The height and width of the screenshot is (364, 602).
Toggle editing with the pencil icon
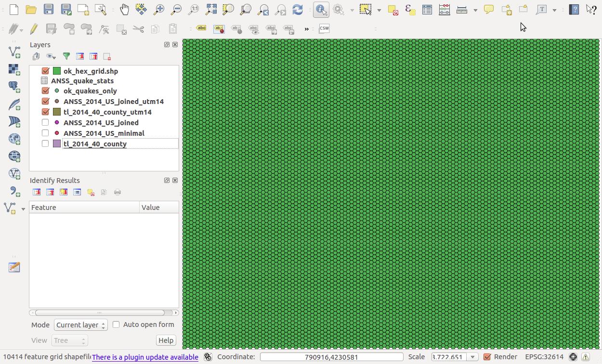click(x=34, y=29)
